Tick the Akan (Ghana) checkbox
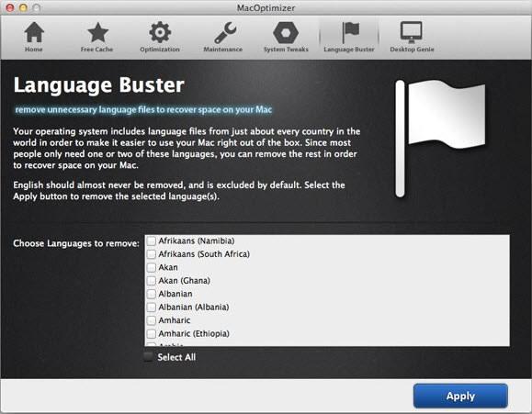This screenshot has width=532, height=414. tap(152, 281)
